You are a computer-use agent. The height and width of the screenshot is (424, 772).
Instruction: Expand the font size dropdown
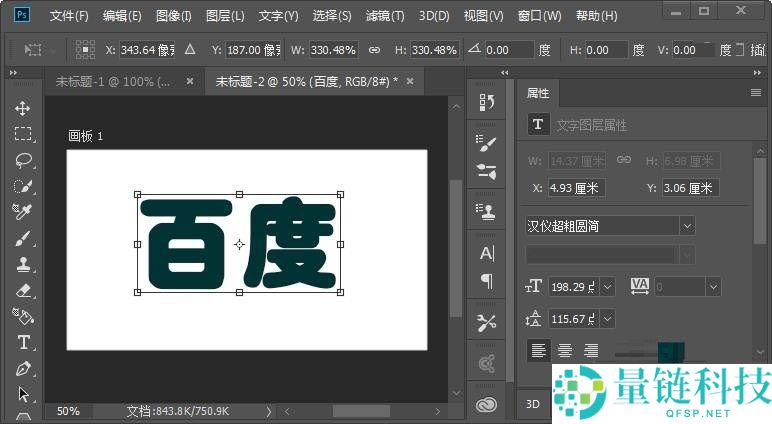click(x=607, y=287)
